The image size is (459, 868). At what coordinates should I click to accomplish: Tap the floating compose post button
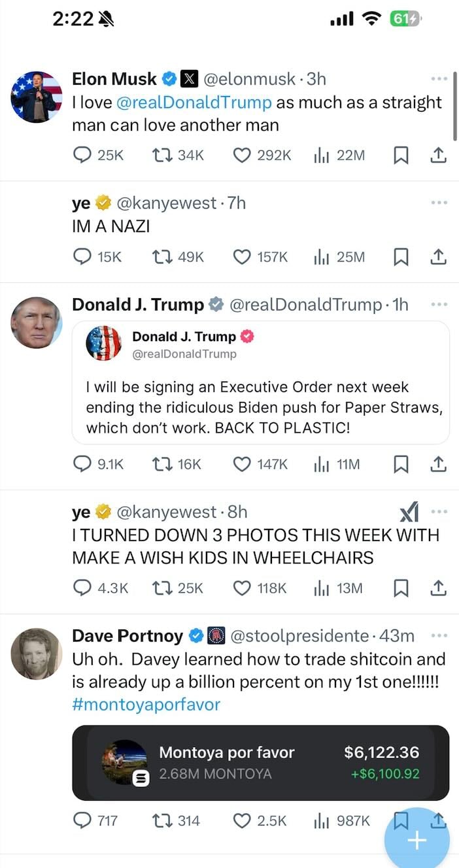tap(416, 839)
